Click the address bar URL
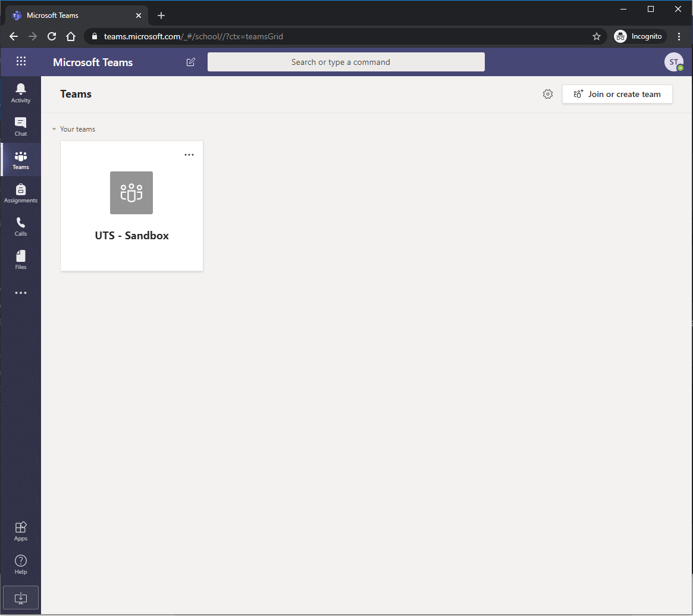The height and width of the screenshot is (616, 693). point(193,36)
